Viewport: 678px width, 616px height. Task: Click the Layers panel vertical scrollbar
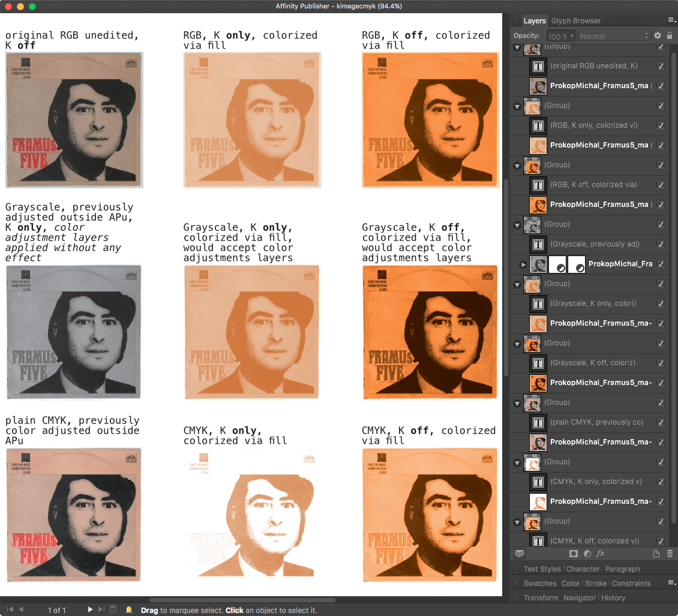coord(673,287)
